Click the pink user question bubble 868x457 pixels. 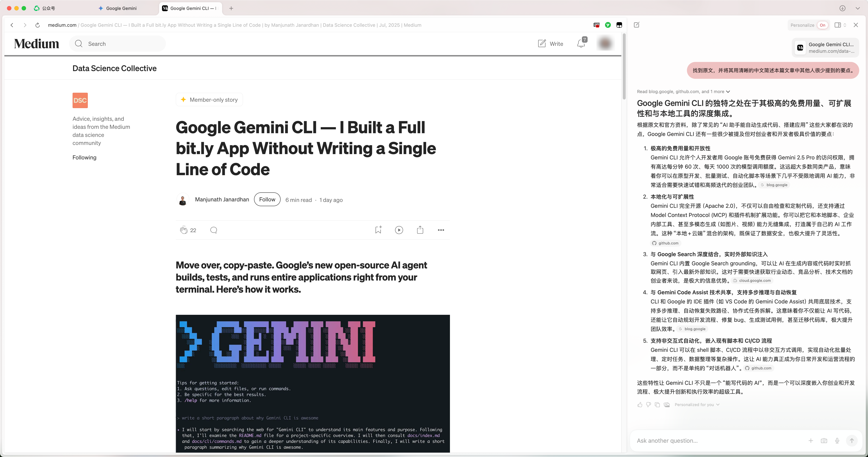click(x=773, y=70)
